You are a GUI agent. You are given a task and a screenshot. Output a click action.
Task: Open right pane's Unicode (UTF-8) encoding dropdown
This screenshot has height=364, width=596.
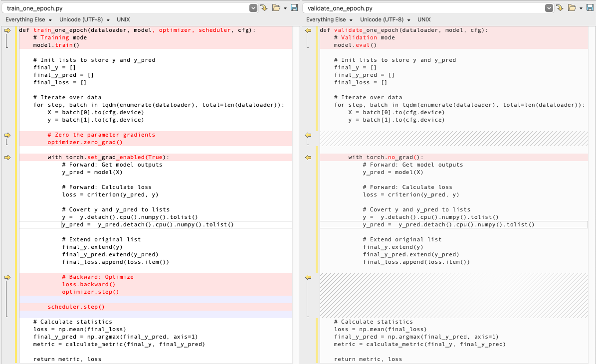tap(385, 19)
